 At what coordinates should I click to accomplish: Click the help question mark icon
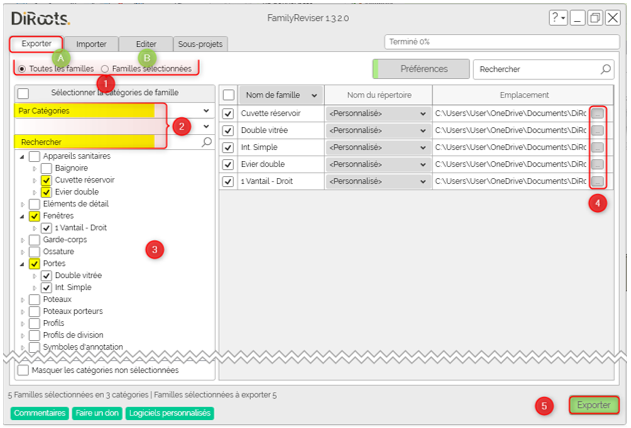(556, 18)
